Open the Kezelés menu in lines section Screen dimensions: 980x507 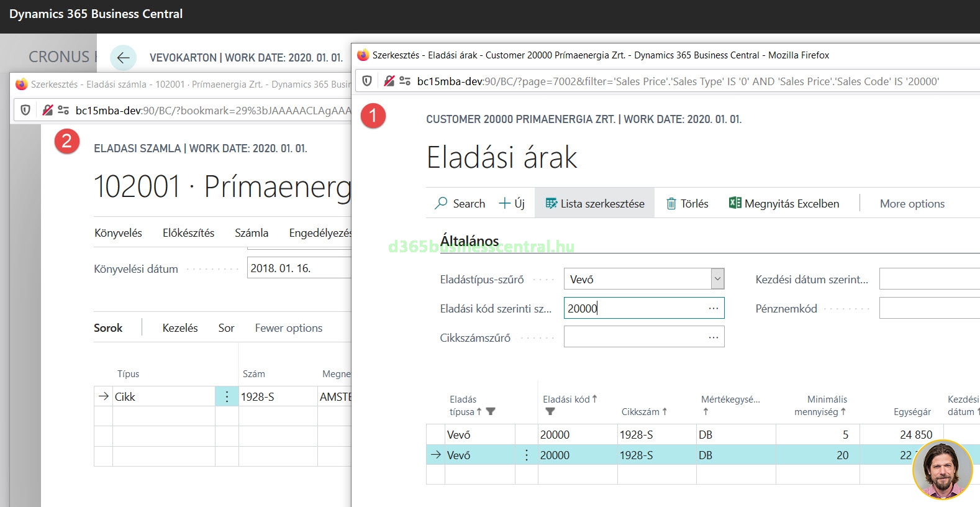[x=180, y=327]
